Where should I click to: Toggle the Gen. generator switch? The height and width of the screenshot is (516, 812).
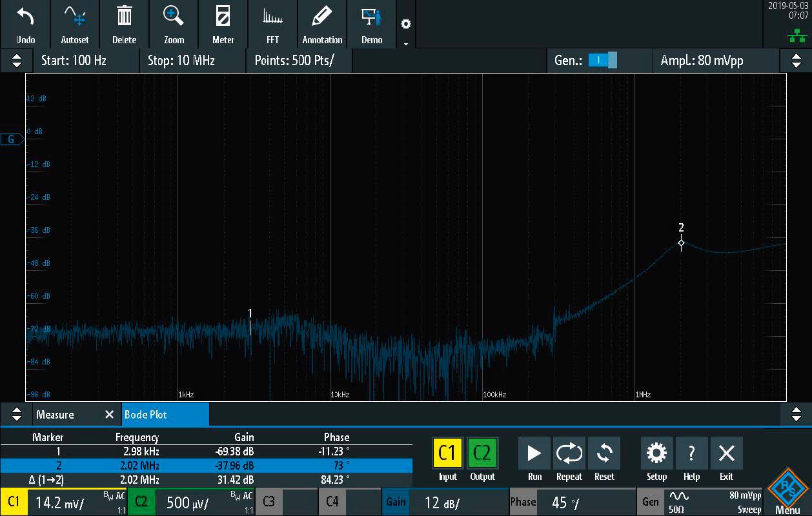click(x=602, y=61)
